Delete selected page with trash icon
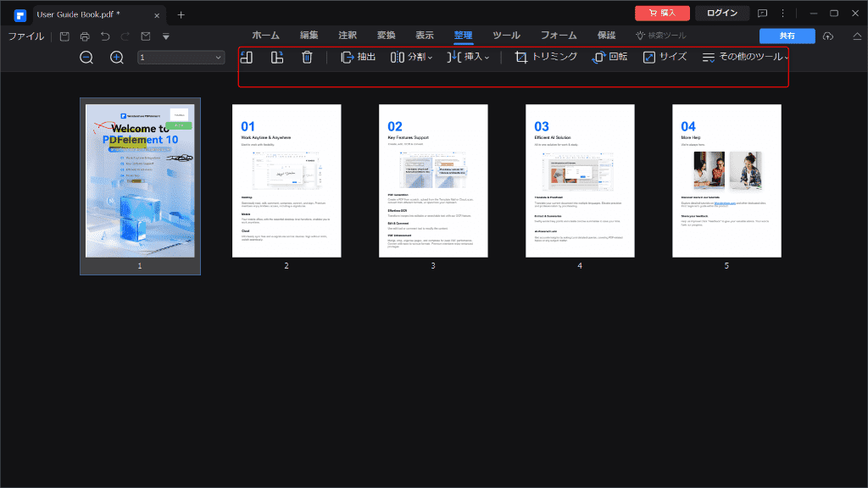Screen dimensions: 868x488 307,57
